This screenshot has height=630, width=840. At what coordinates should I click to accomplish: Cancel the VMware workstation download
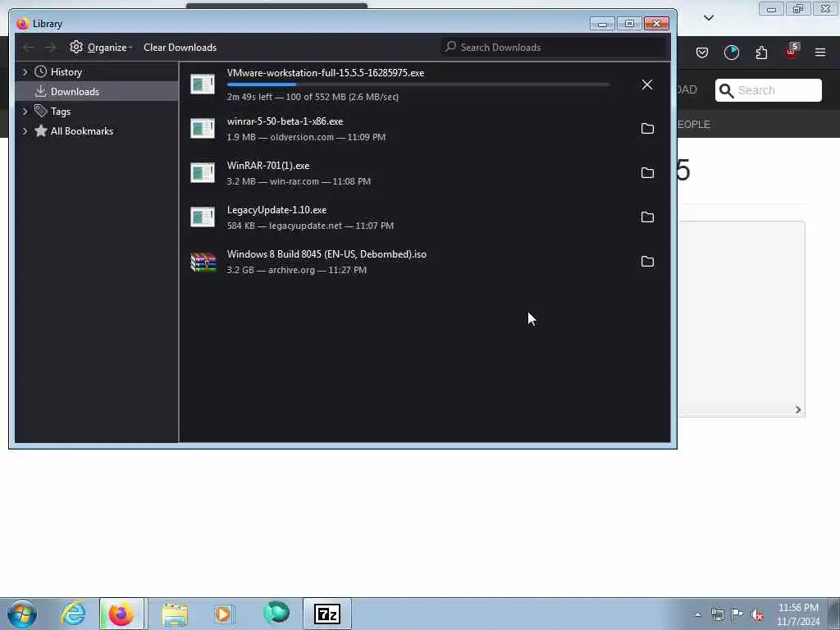click(647, 84)
